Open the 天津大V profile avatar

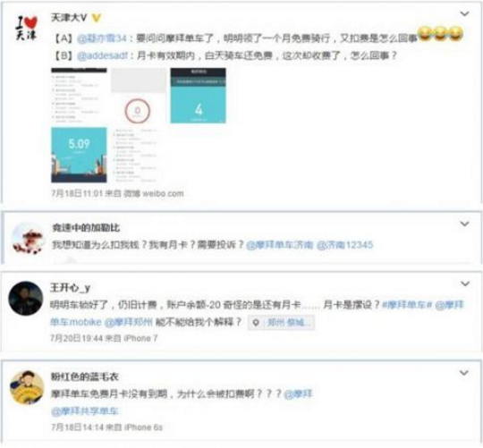coord(27,28)
